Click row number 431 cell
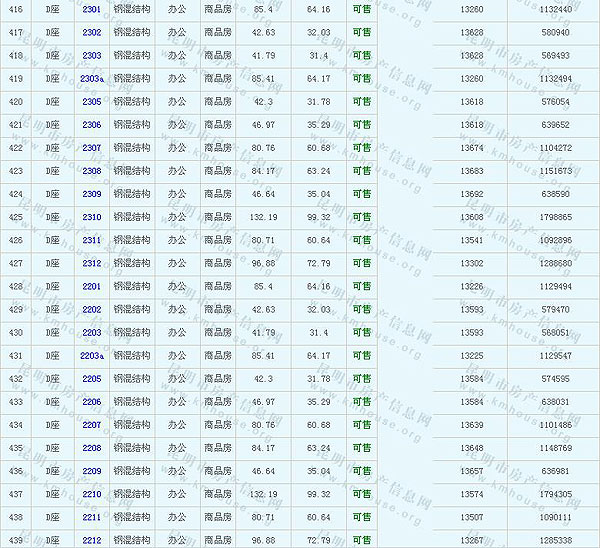 click(16, 355)
